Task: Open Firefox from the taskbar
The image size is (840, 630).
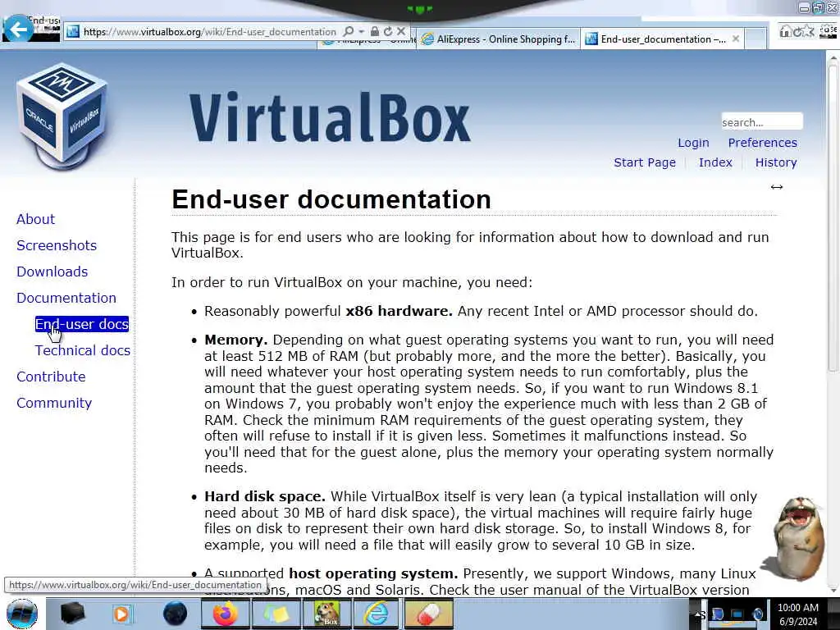Action: pos(226,614)
